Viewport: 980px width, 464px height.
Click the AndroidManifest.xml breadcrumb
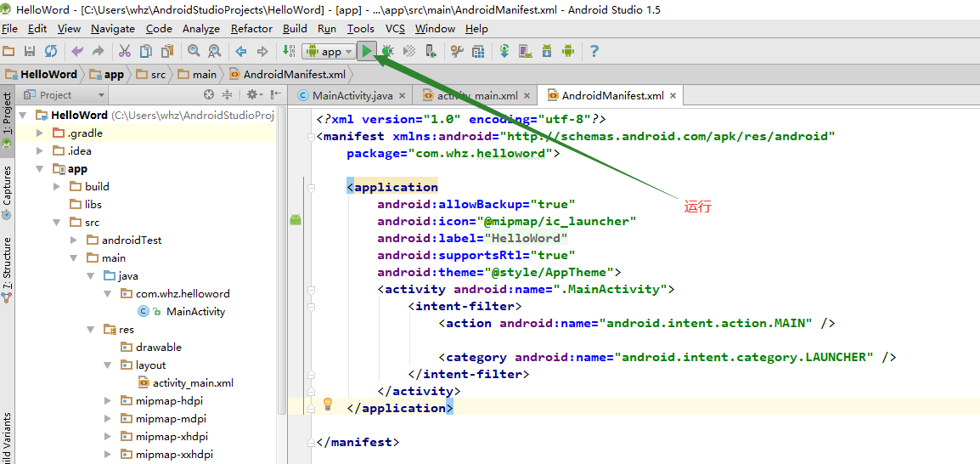[x=288, y=75]
